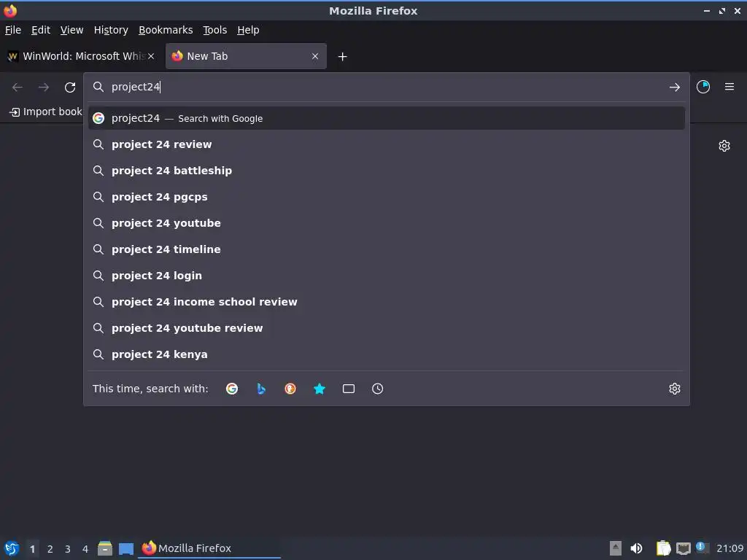Choose 'project 24 income school review'
747x560 pixels.
[387, 301]
